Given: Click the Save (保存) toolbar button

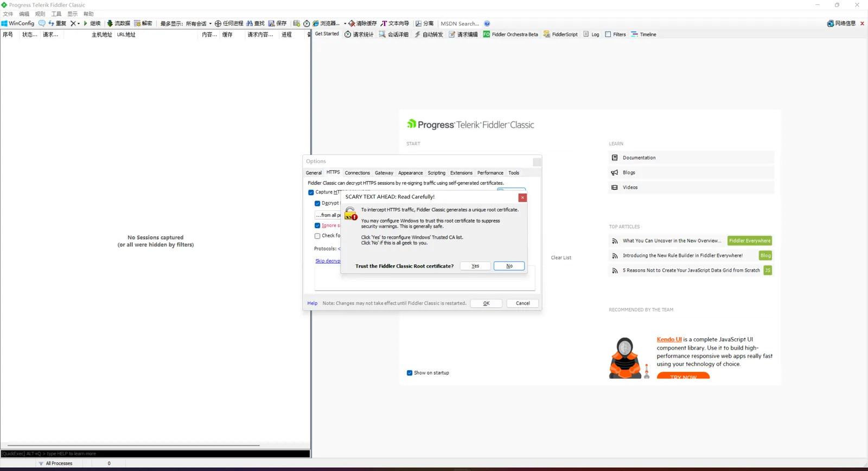Looking at the screenshot, I should (x=277, y=23).
